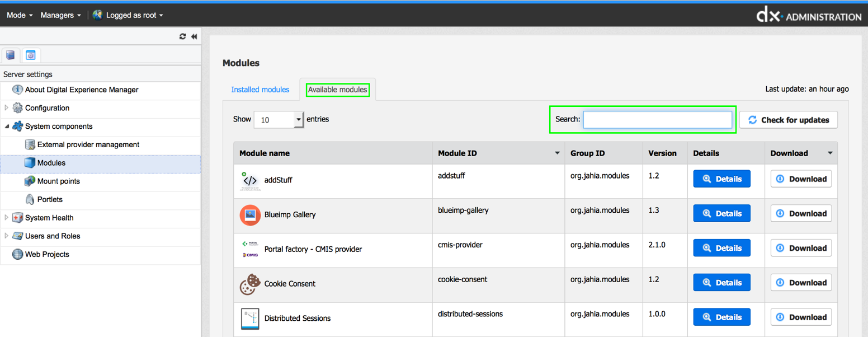Switch to the Installed modules tab
Viewport: 868px width, 337px height.
click(x=260, y=90)
